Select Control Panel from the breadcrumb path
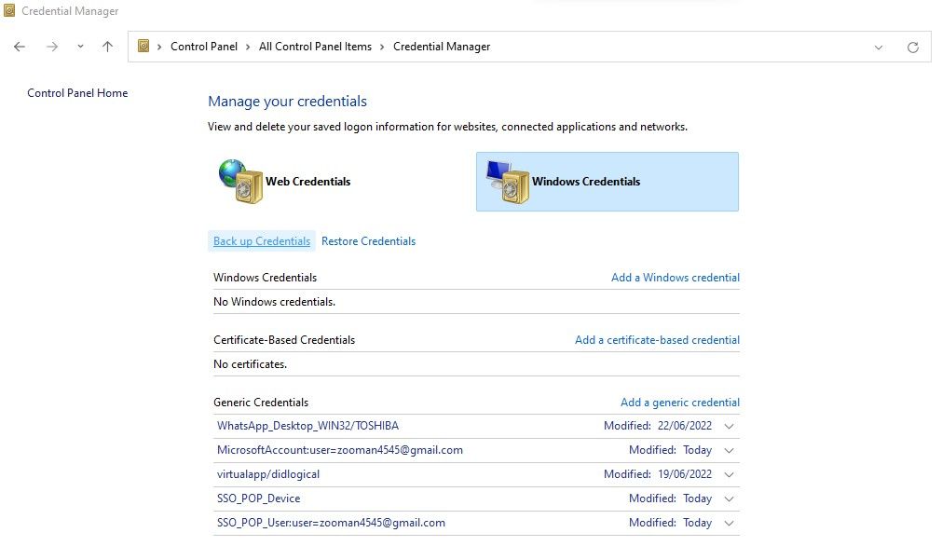This screenshot has height=560, width=942. click(x=204, y=46)
